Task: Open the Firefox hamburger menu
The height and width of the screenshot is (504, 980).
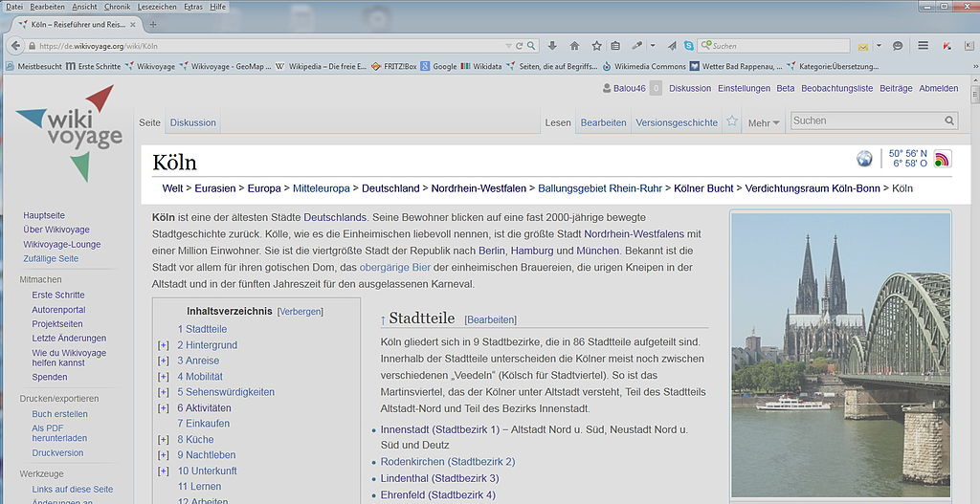Action: coord(923,45)
